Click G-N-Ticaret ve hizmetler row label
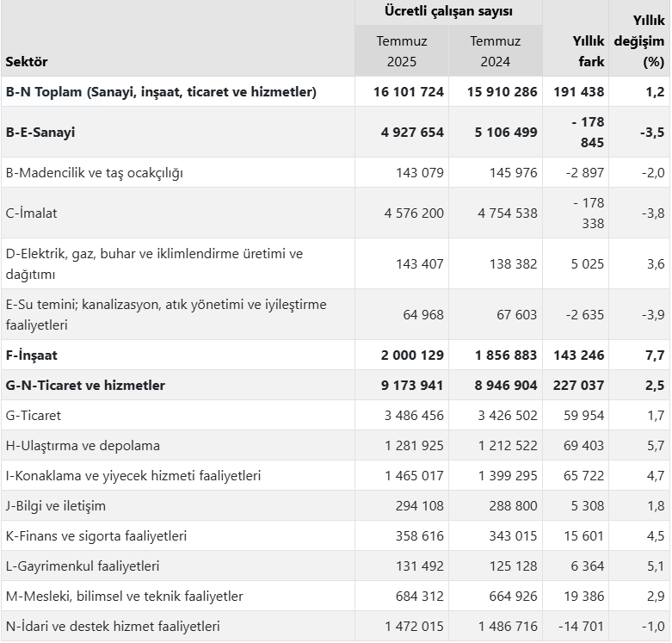This screenshot has width=672, height=643. pyautogui.click(x=85, y=385)
